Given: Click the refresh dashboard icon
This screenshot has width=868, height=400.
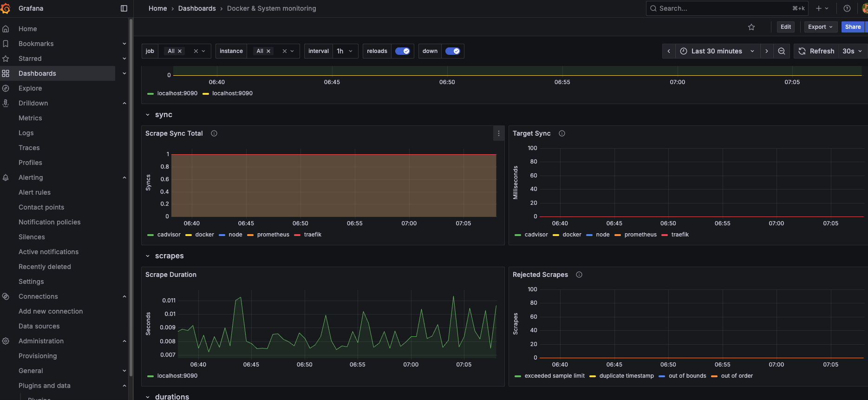Looking at the screenshot, I should point(802,51).
